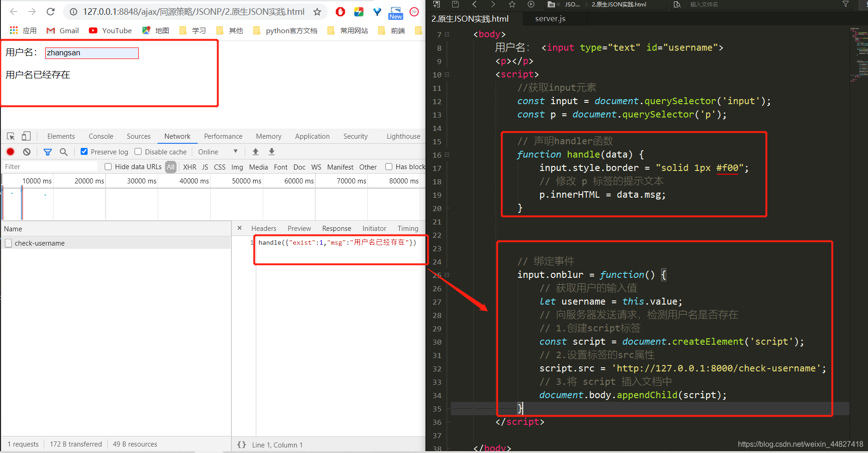Click the editor navigate-forward arrow
868x453 pixels.
(493, 4)
